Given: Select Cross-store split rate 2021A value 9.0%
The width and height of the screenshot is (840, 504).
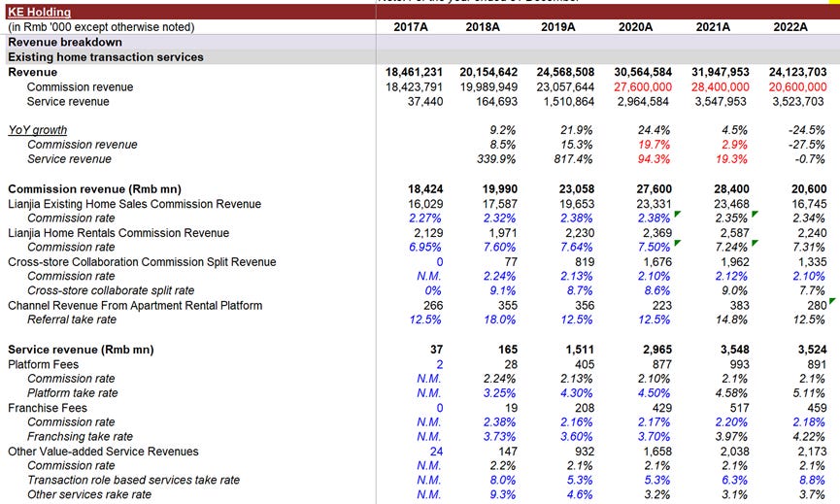Looking at the screenshot, I should coord(734,290).
